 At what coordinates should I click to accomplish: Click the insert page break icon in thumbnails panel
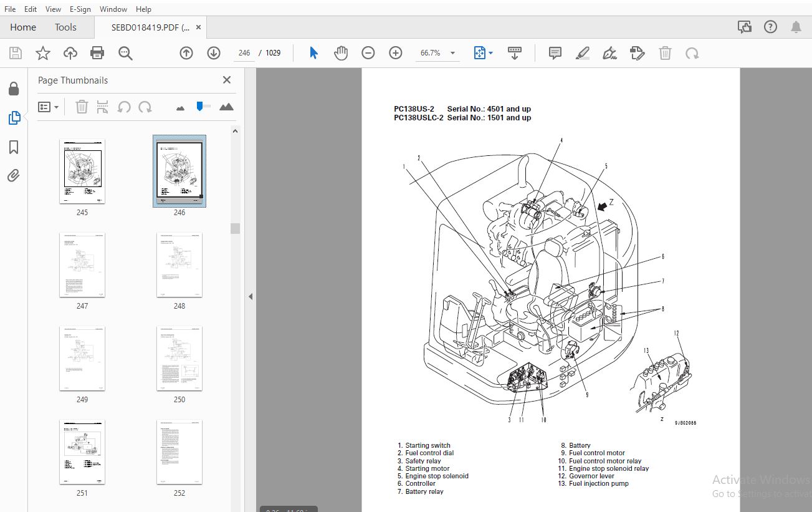(103, 107)
